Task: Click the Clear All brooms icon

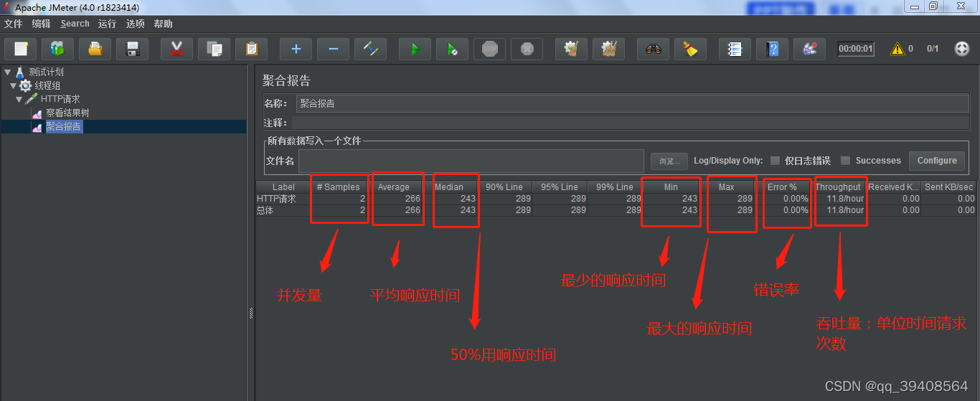Action: (608, 49)
